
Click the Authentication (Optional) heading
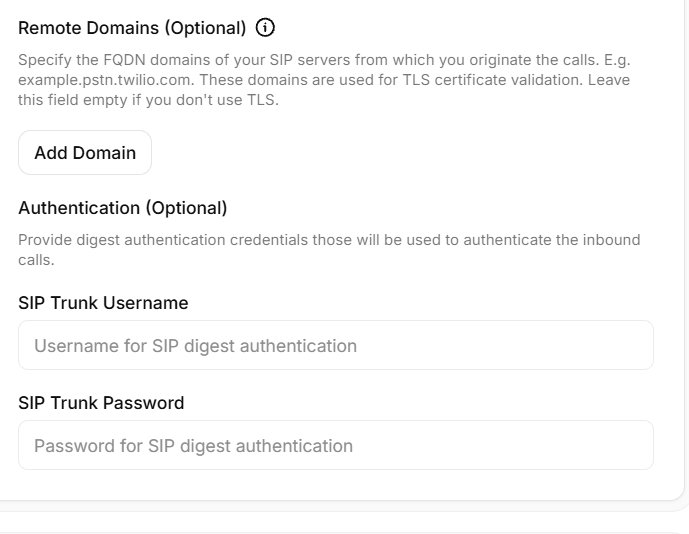pos(123,207)
